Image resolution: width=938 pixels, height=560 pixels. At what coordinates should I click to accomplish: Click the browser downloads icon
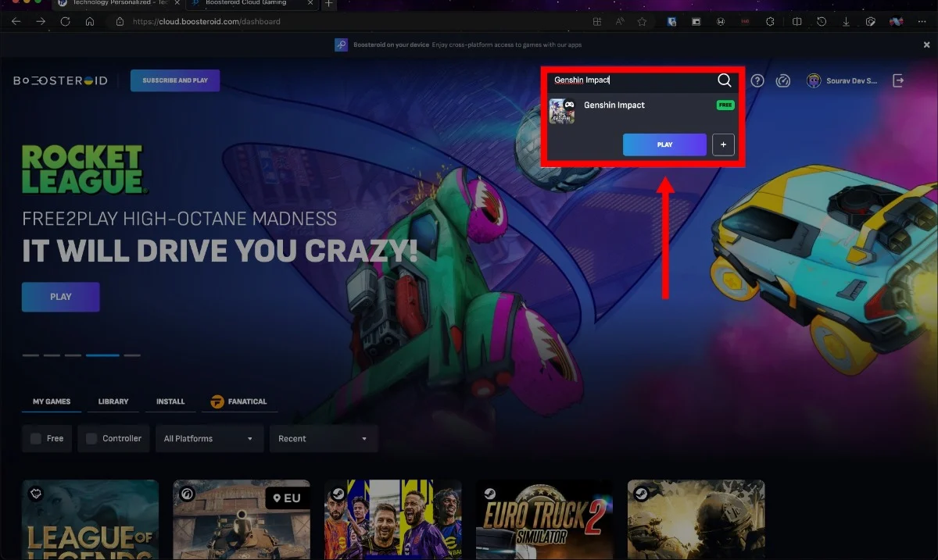pos(847,22)
